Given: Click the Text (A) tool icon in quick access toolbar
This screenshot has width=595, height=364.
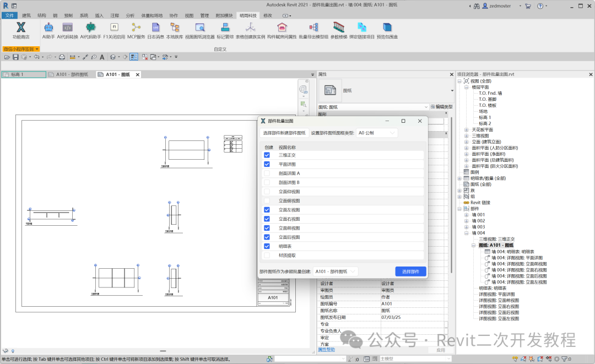Looking at the screenshot, I should 102,57.
